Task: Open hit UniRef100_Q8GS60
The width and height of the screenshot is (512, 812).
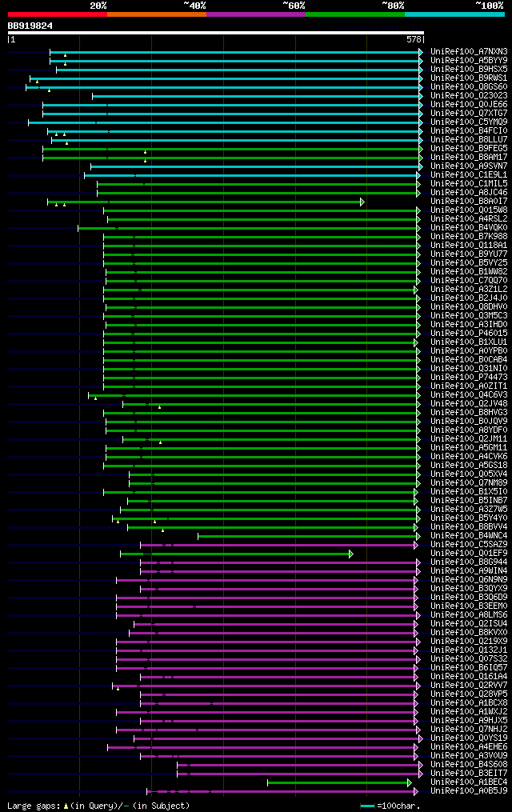Action: click(x=469, y=87)
